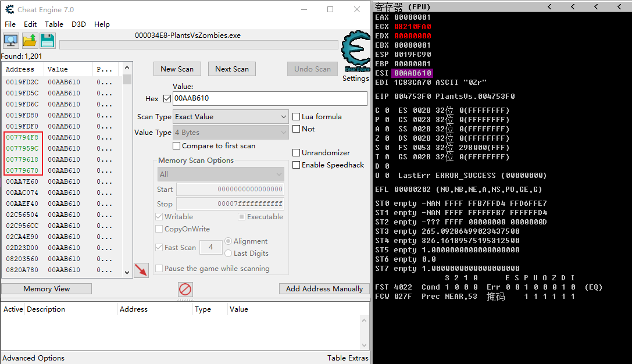Image resolution: width=632 pixels, height=364 pixels.
Task: Click the Cheat Engine title bar app icon
Action: [x=10, y=9]
